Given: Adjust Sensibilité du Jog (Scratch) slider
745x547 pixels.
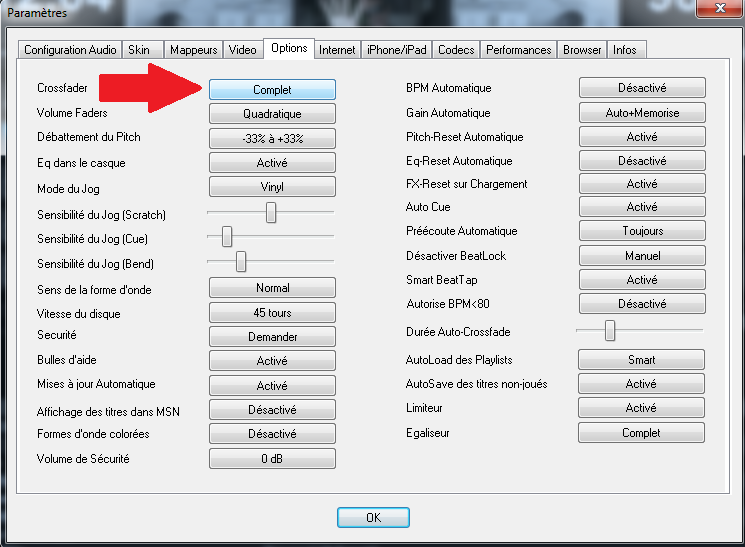Looking at the screenshot, I should click(271, 212).
